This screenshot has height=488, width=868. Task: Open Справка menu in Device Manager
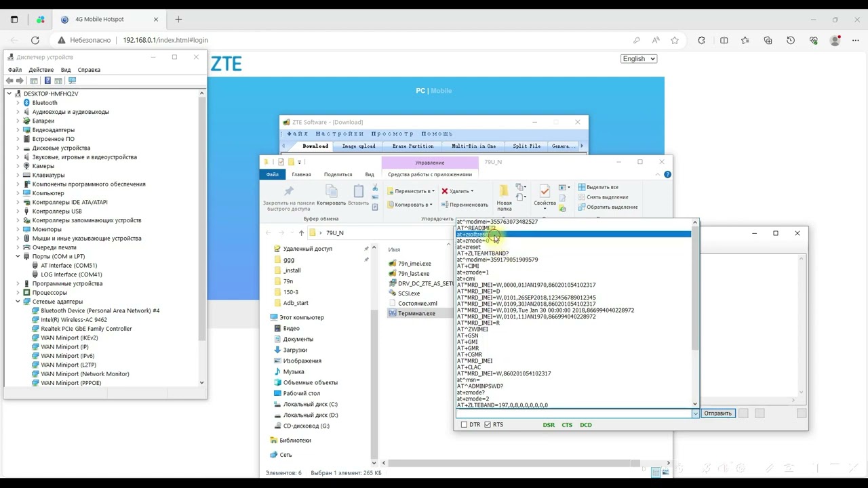[x=89, y=70]
